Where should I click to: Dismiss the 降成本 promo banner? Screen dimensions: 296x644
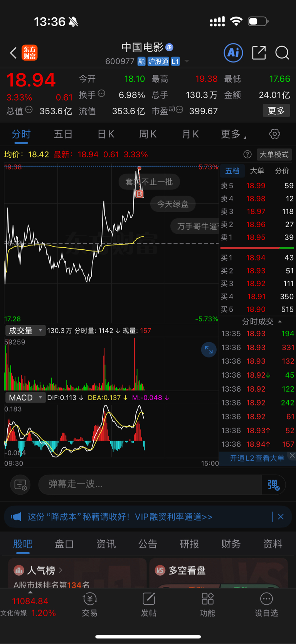click(x=281, y=517)
